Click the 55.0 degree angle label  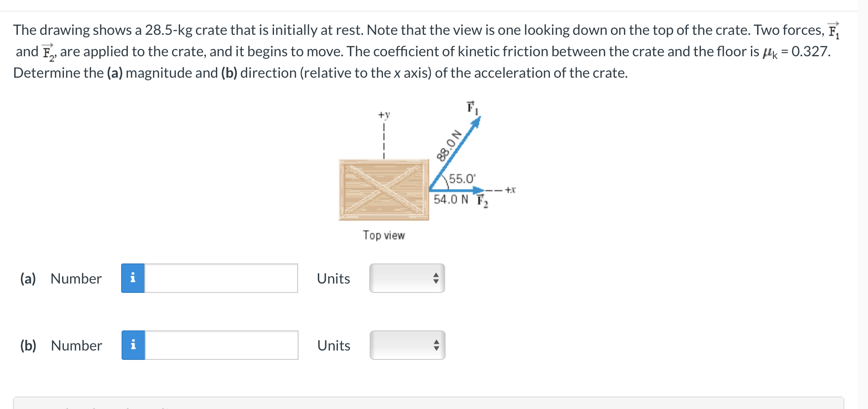pyautogui.click(x=462, y=178)
